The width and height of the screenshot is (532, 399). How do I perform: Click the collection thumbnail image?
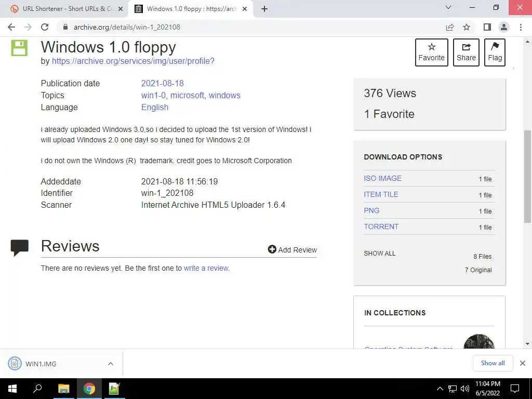coord(478,341)
